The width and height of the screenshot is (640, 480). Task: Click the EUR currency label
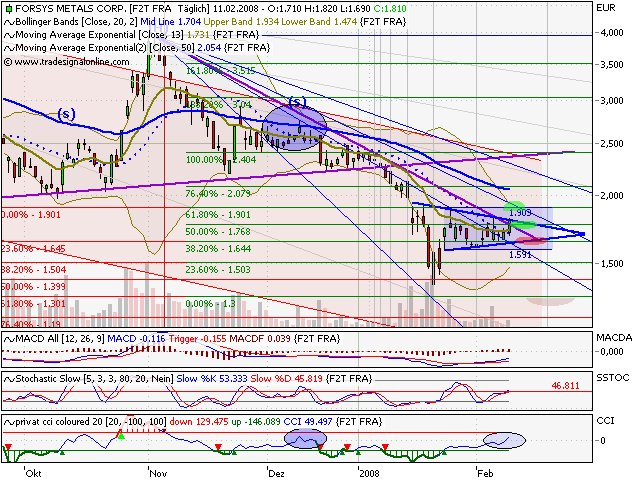(x=606, y=8)
